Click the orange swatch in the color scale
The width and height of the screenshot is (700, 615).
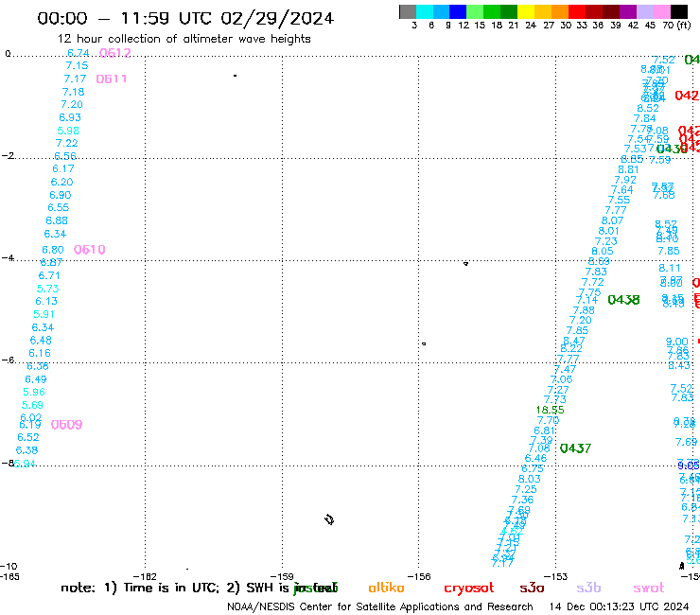coord(560,11)
